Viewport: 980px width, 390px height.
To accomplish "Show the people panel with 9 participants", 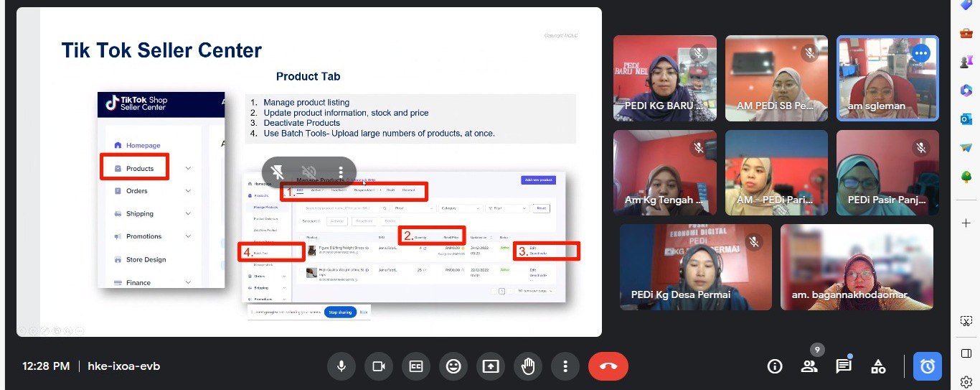I will 809,366.
